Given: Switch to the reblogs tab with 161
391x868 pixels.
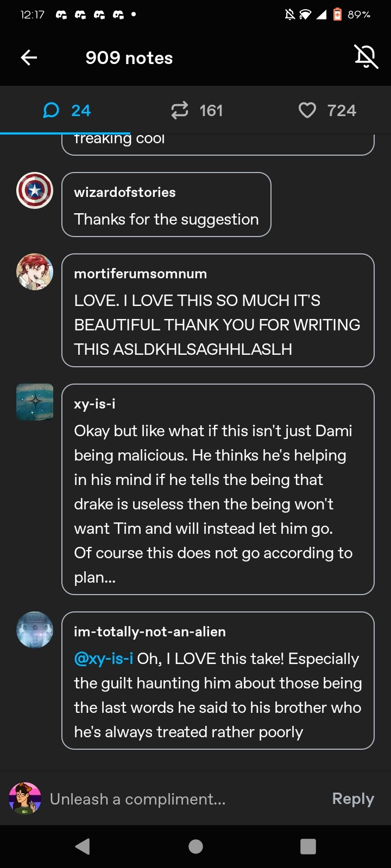Looking at the screenshot, I should tap(196, 111).
